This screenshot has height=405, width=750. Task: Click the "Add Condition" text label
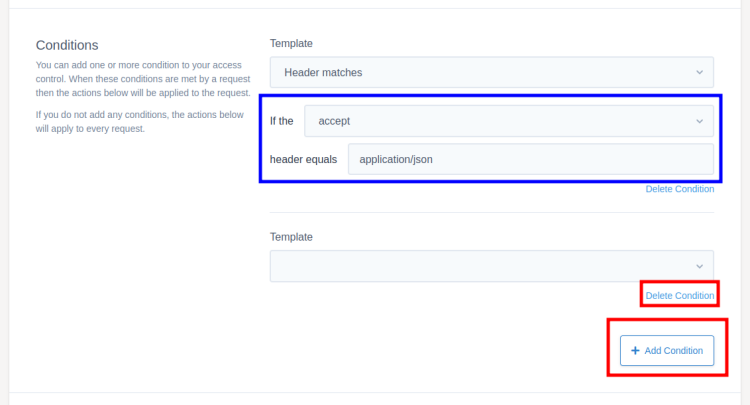[x=673, y=351]
